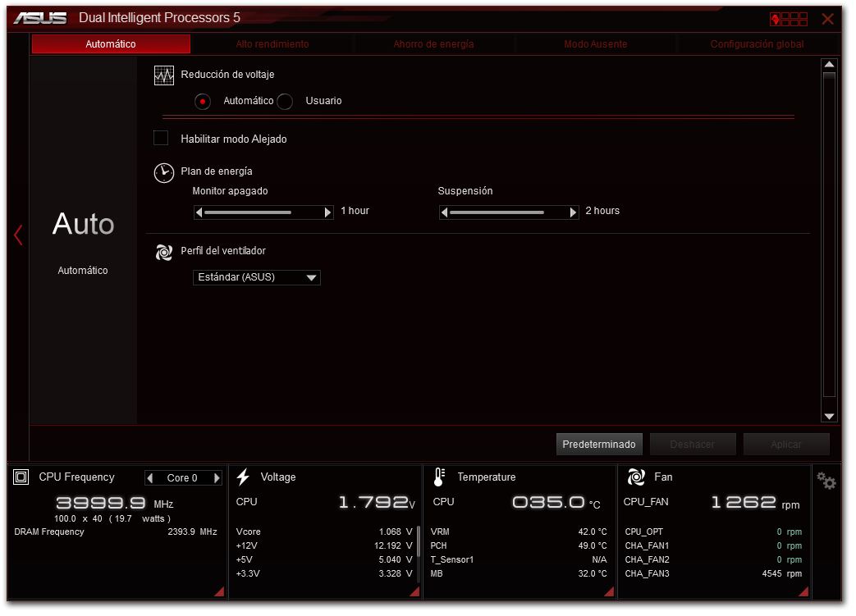The image size is (856, 616).
Task: Click the ASUS logo in the title bar
Action: pos(40,18)
